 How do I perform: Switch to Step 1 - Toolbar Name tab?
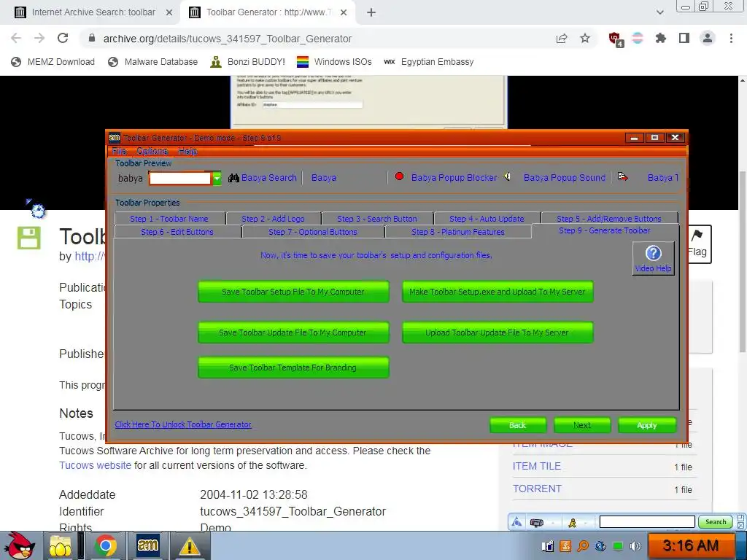tap(169, 219)
